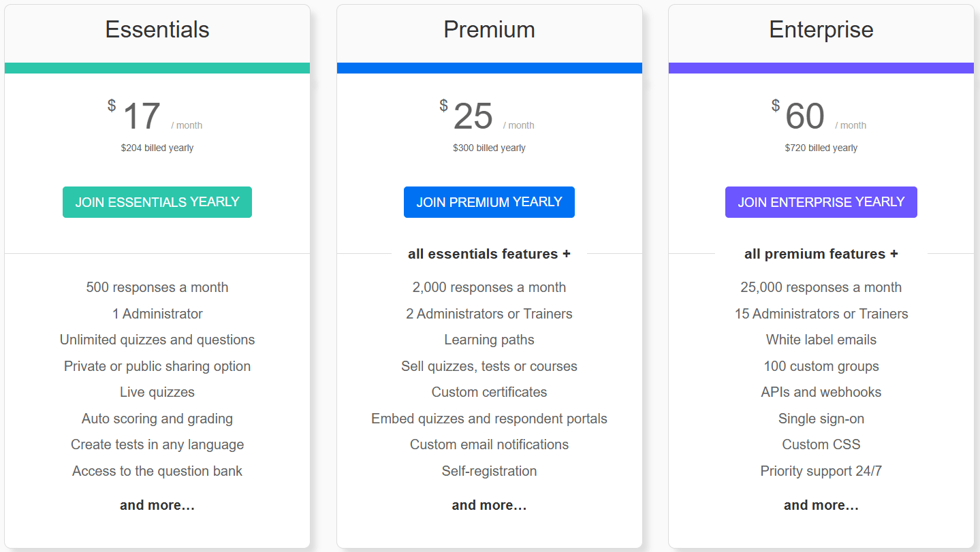Select the Join Enterprise Yearly button
The image size is (980, 552).
[821, 202]
